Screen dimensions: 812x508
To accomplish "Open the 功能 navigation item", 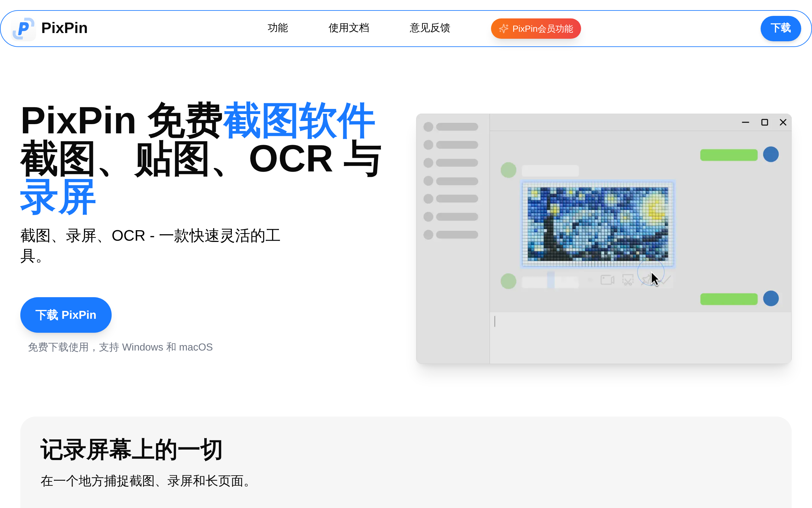I will click(278, 28).
